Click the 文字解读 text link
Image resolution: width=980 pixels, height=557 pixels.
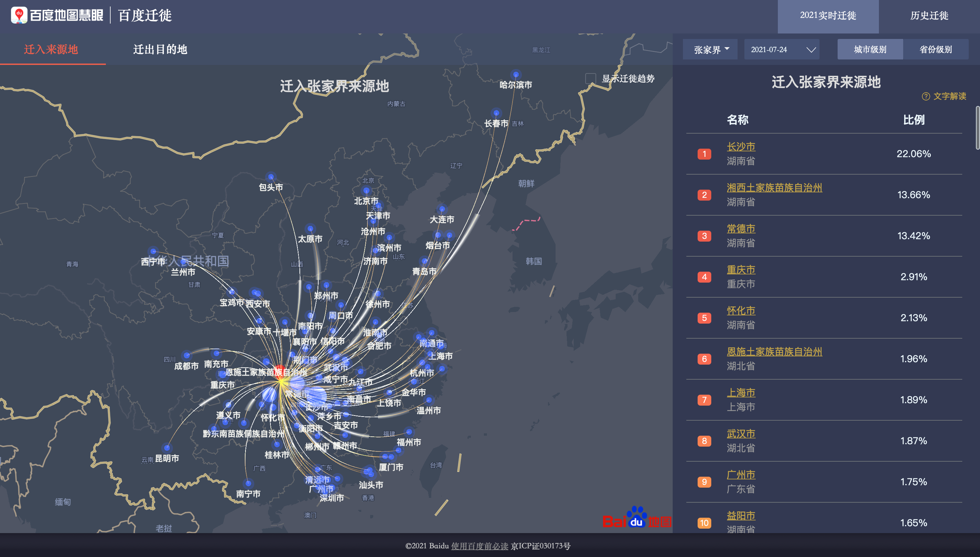pos(950,96)
